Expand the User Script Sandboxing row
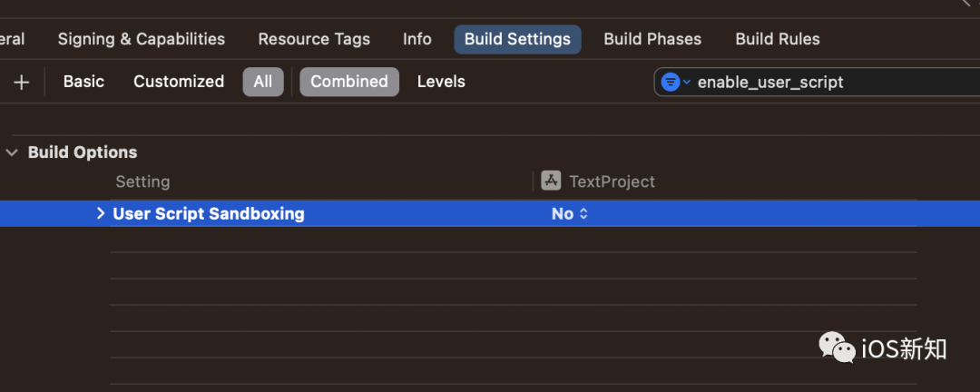This screenshot has width=980, height=392. click(101, 213)
